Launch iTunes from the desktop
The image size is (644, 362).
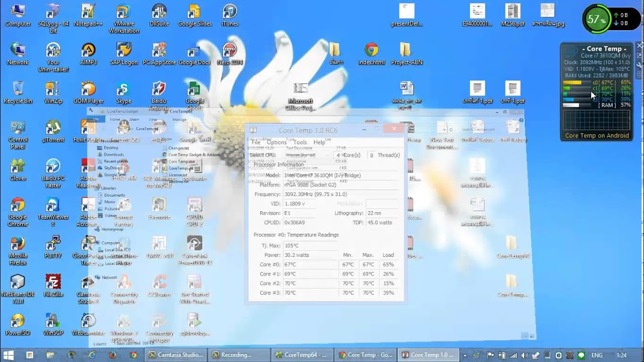[x=230, y=16]
